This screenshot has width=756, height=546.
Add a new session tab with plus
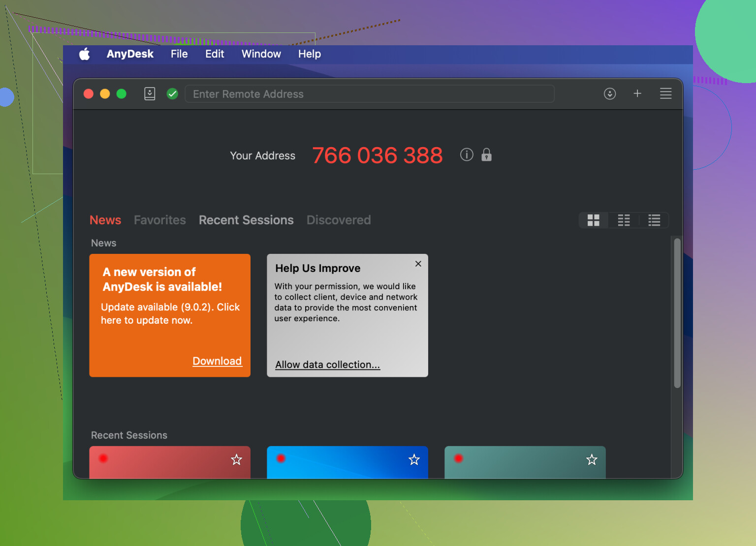(637, 93)
